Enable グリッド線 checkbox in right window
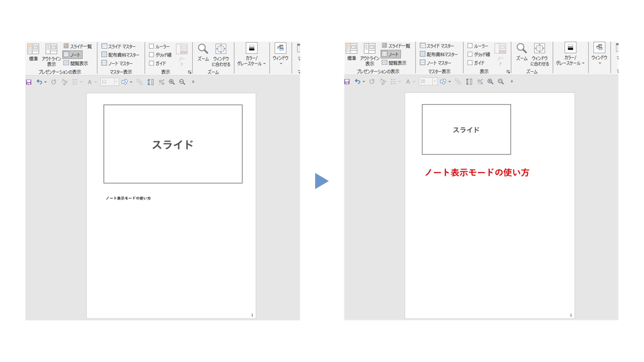Screen dimensions: 644x362 [x=470, y=54]
